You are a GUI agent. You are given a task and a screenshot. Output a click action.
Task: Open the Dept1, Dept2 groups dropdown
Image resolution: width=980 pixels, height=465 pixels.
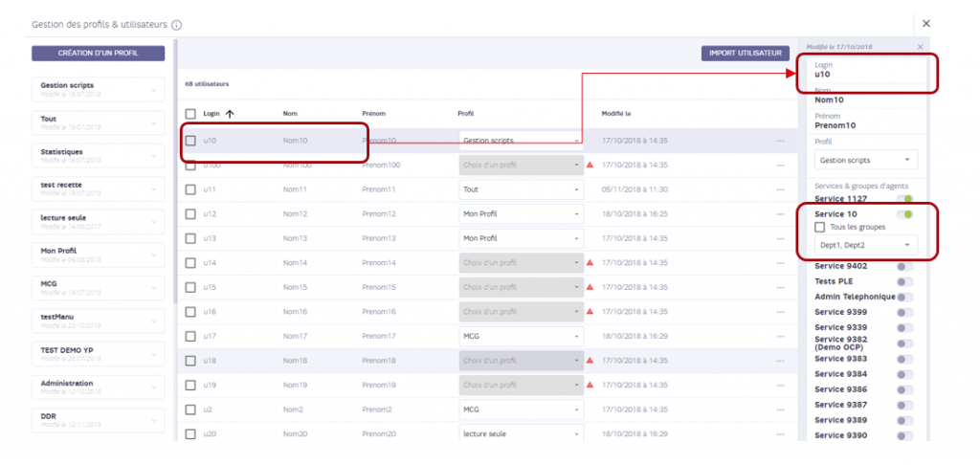point(866,245)
